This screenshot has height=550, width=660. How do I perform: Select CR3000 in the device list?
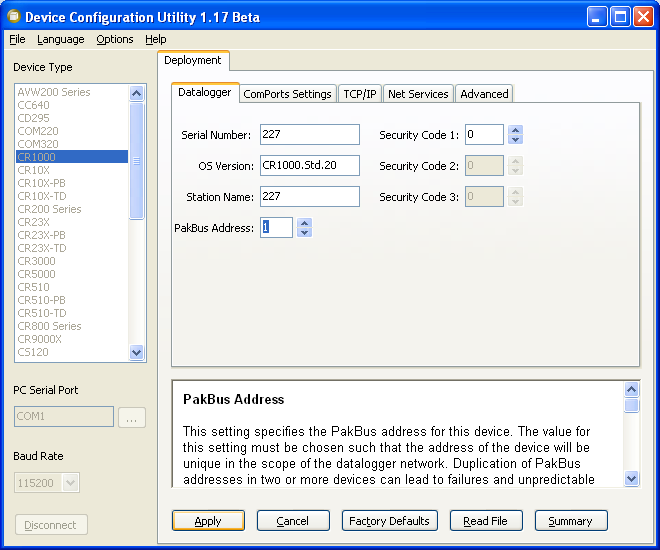point(37,261)
